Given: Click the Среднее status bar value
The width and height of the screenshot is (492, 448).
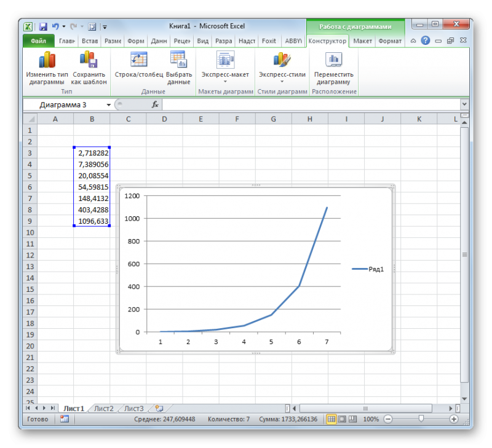Looking at the screenshot, I should point(164,419).
